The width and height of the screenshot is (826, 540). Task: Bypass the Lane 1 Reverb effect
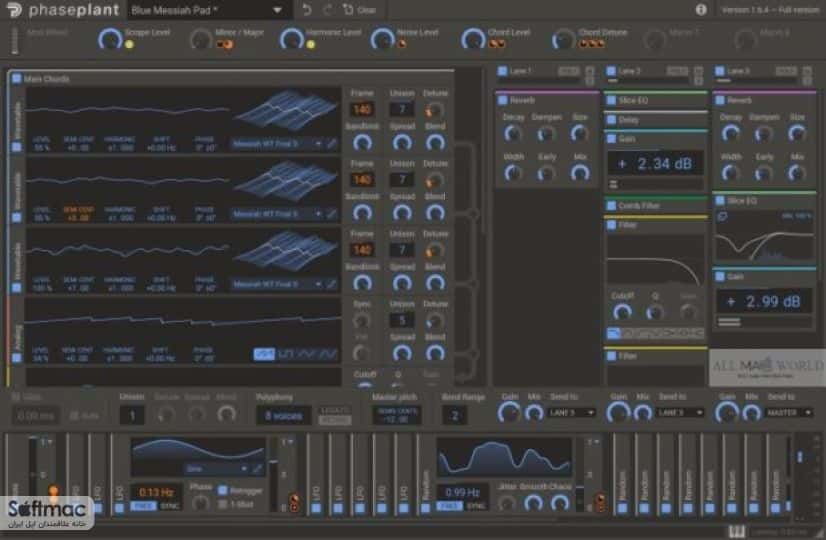(x=502, y=100)
